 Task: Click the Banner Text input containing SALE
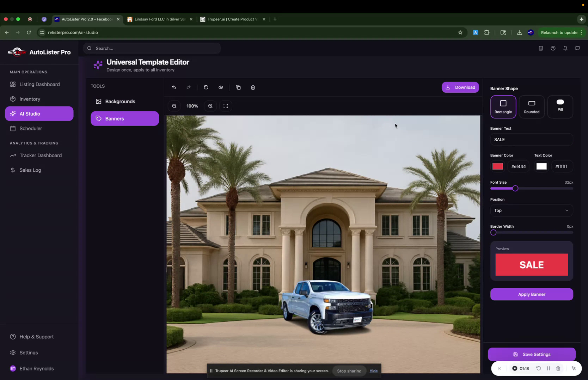pyautogui.click(x=531, y=139)
